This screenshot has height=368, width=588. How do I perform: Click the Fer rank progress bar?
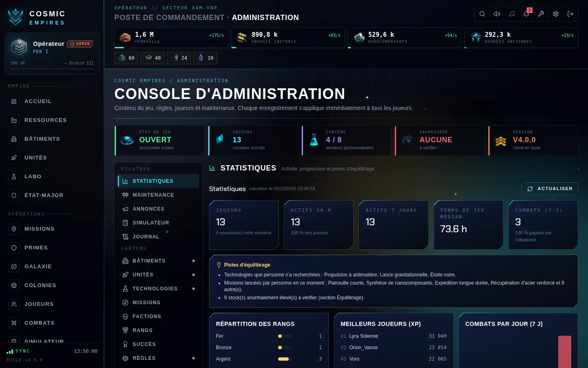[x=285, y=336]
